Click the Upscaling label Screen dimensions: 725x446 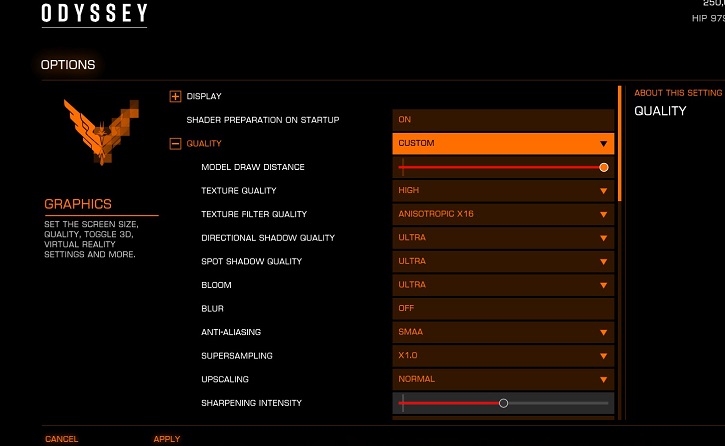tap(225, 379)
